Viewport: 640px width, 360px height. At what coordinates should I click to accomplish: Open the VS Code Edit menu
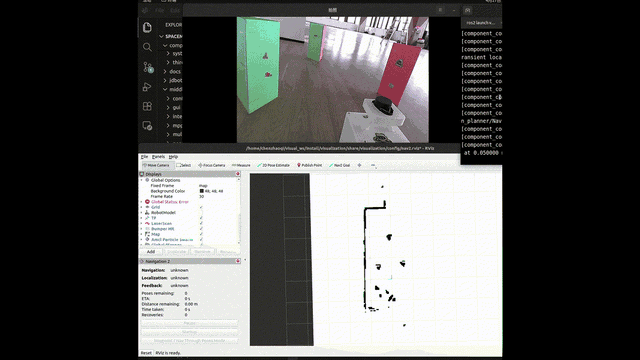click(x=175, y=10)
